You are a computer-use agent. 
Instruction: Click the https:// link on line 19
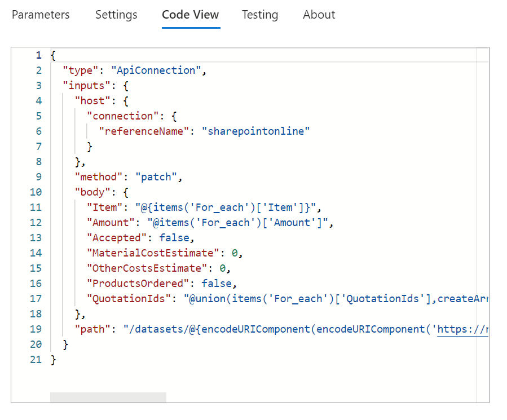pyautogui.click(x=462, y=329)
